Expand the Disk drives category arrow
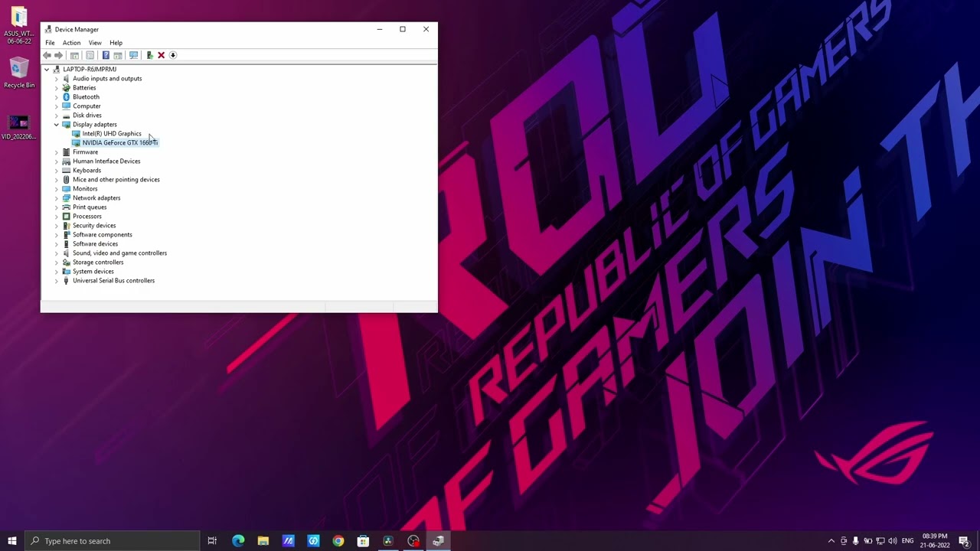 pos(56,116)
